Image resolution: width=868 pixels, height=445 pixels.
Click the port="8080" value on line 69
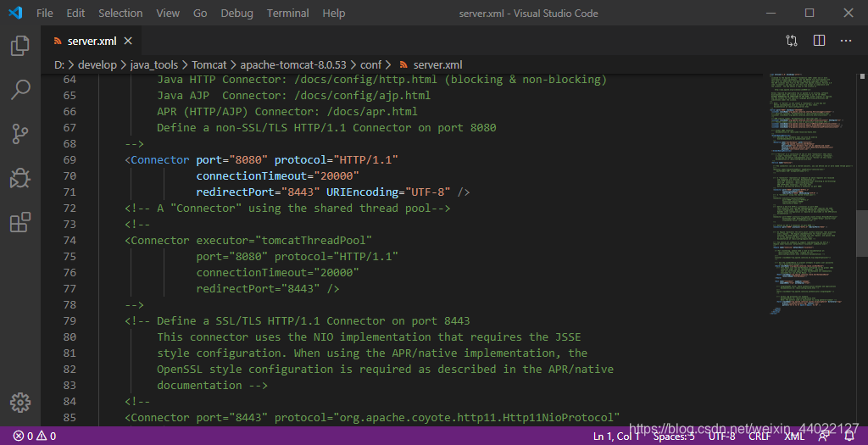[x=232, y=160]
